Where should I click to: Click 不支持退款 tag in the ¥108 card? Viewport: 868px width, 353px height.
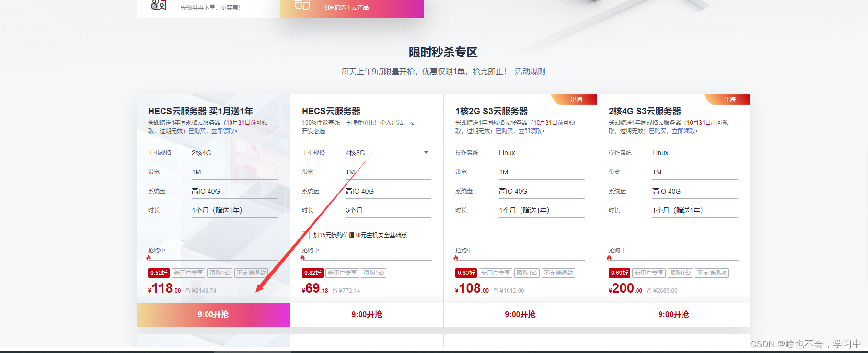pos(558,273)
